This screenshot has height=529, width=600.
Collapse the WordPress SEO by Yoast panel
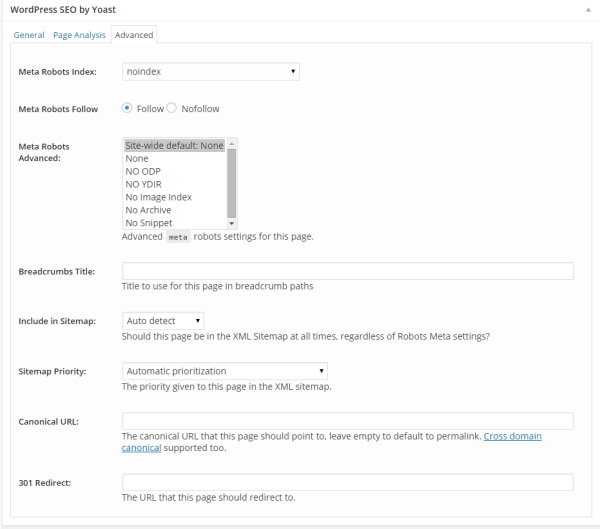coord(588,10)
